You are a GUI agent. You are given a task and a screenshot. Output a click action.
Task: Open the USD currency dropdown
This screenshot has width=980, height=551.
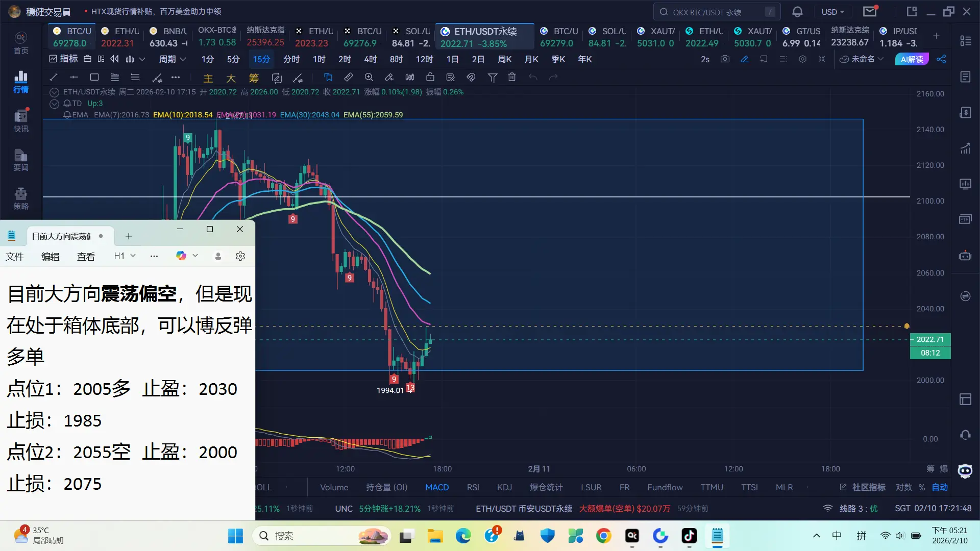(832, 12)
